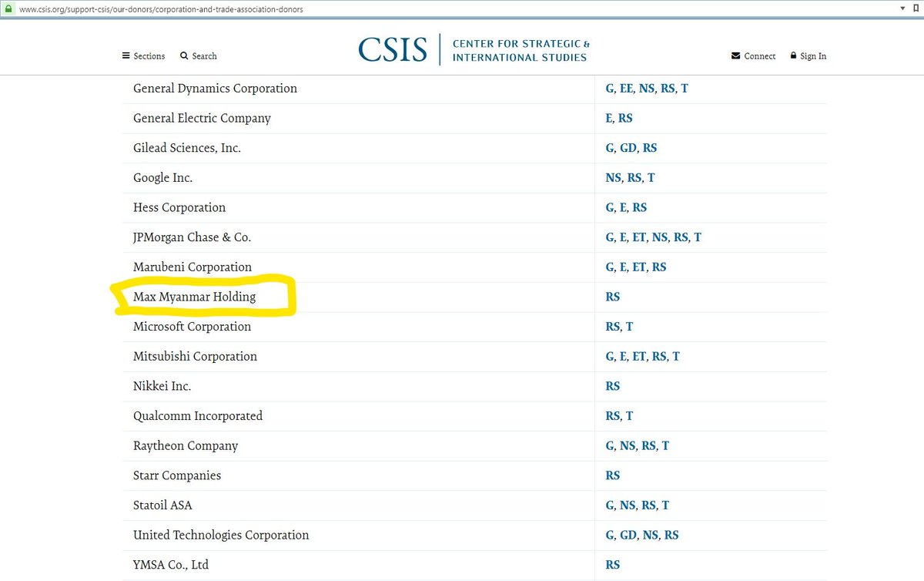Select General Dynamics Corporation text

[215, 89]
